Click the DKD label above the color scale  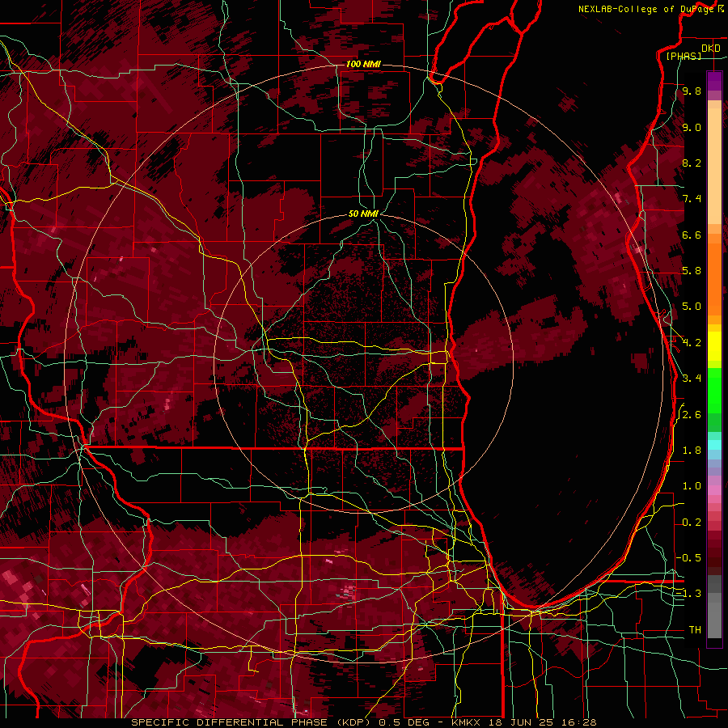(x=710, y=49)
